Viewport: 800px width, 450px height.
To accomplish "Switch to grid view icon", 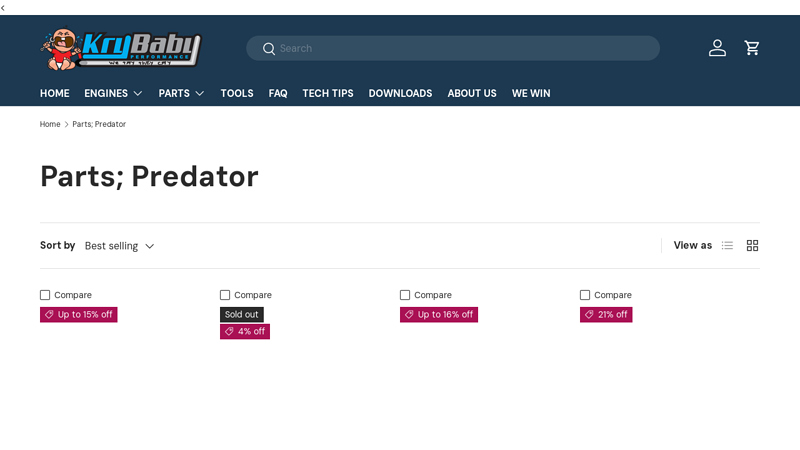I will (x=752, y=245).
